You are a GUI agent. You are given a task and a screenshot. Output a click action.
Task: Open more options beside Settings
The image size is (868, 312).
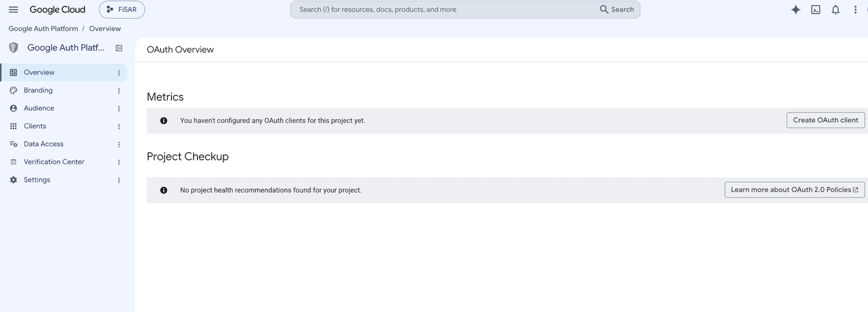click(x=119, y=180)
